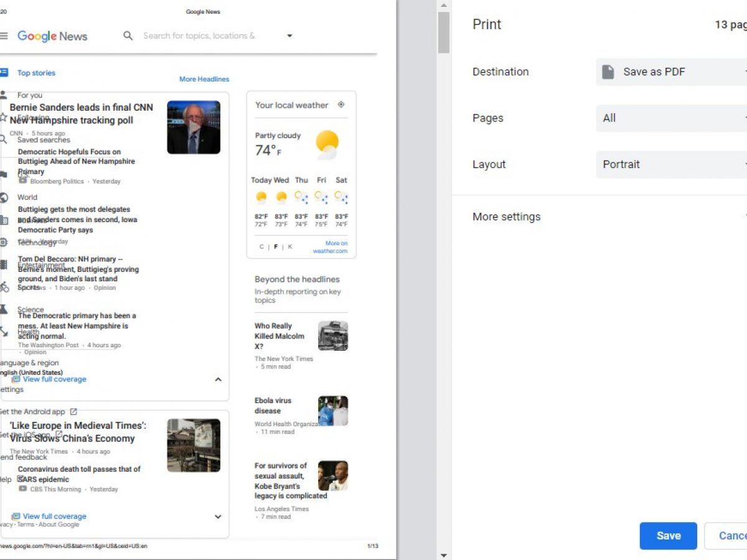Open the More Headlines link

[204, 79]
